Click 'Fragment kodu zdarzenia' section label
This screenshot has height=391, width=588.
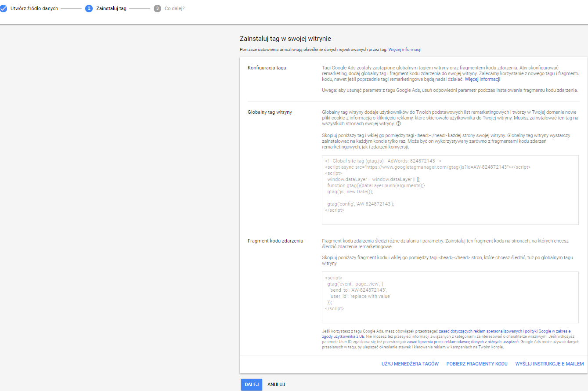click(x=275, y=241)
